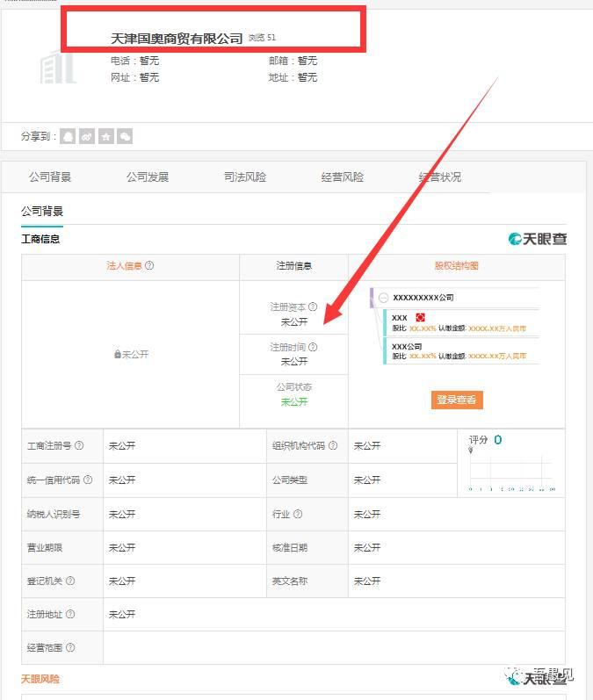Click the 网址：暂无 field
The image size is (593, 700).
pos(135,77)
